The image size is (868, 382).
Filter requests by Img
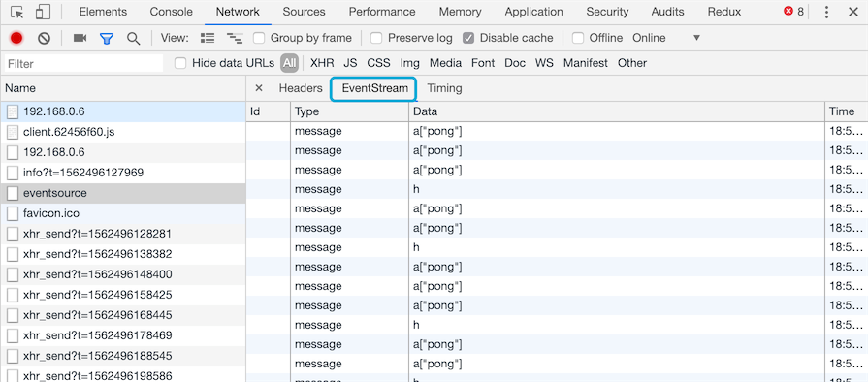[410, 63]
